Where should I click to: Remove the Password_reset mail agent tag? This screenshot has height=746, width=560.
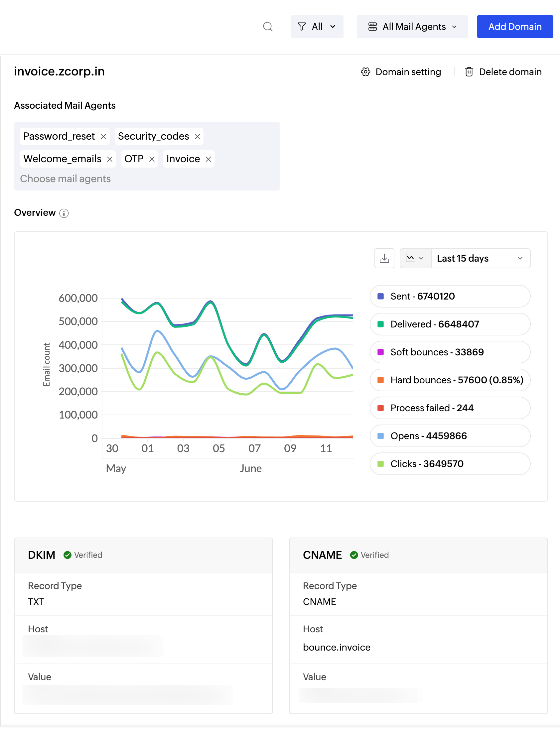103,137
